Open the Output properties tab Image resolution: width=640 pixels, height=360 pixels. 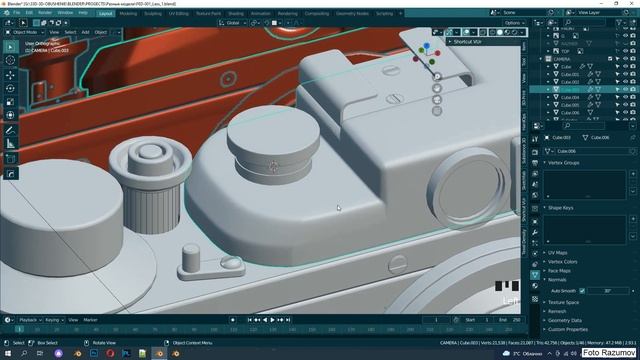(x=535, y=163)
